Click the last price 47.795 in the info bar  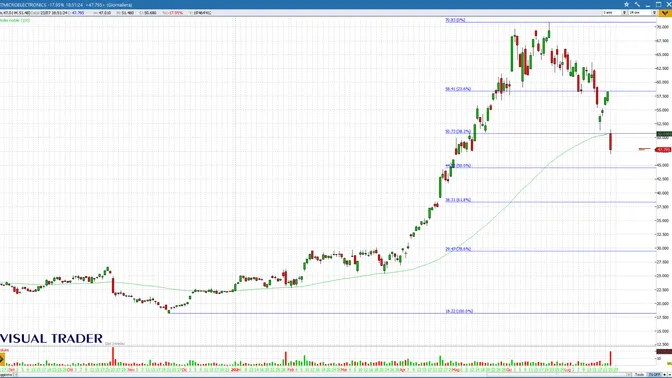pos(78,13)
